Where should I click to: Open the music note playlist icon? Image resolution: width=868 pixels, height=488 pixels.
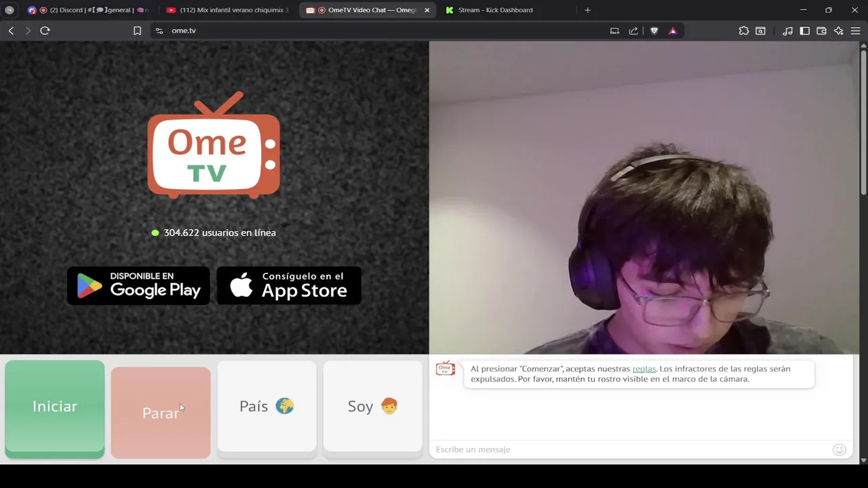(x=787, y=30)
